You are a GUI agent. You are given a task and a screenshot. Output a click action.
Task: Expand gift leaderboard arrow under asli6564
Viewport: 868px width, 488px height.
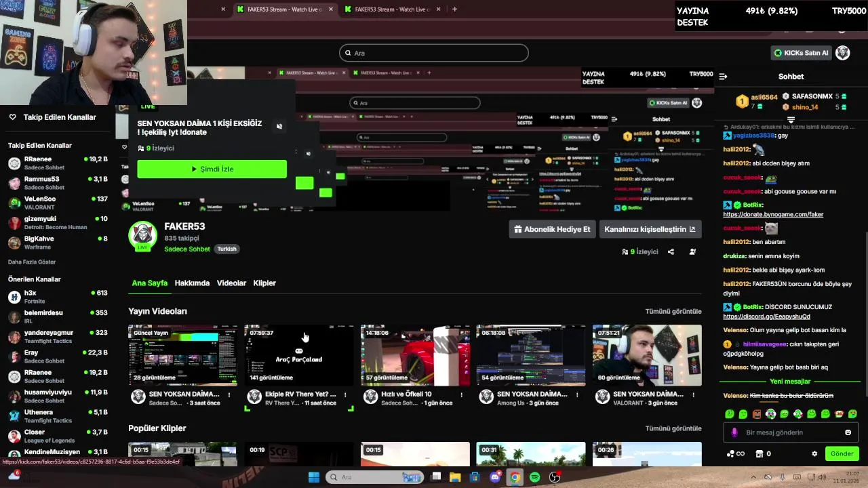click(x=791, y=119)
